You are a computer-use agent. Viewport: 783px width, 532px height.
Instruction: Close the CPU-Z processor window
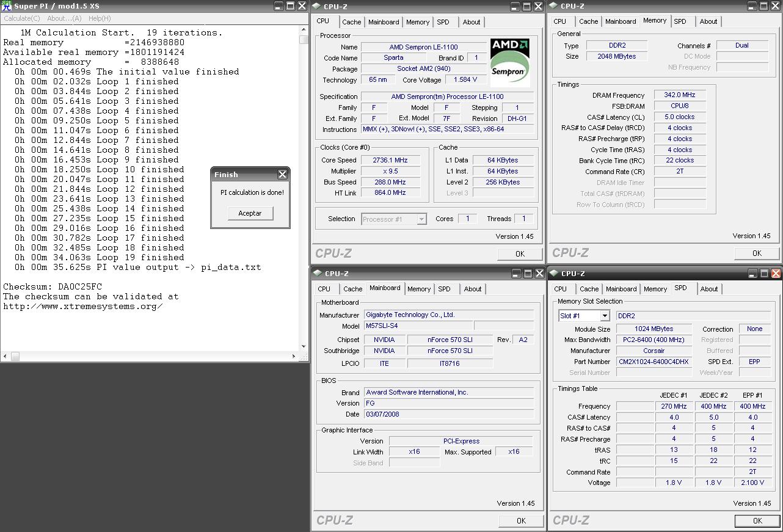pos(538,6)
